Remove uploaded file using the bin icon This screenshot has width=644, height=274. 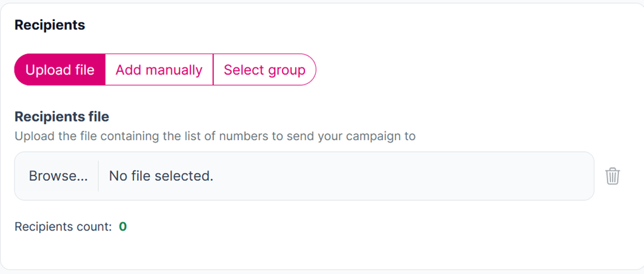pyautogui.click(x=612, y=176)
